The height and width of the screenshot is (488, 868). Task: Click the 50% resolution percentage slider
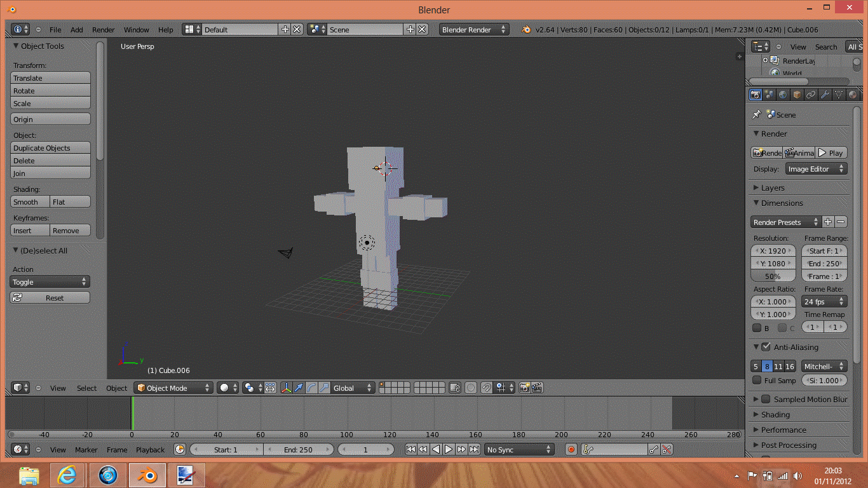click(x=773, y=276)
